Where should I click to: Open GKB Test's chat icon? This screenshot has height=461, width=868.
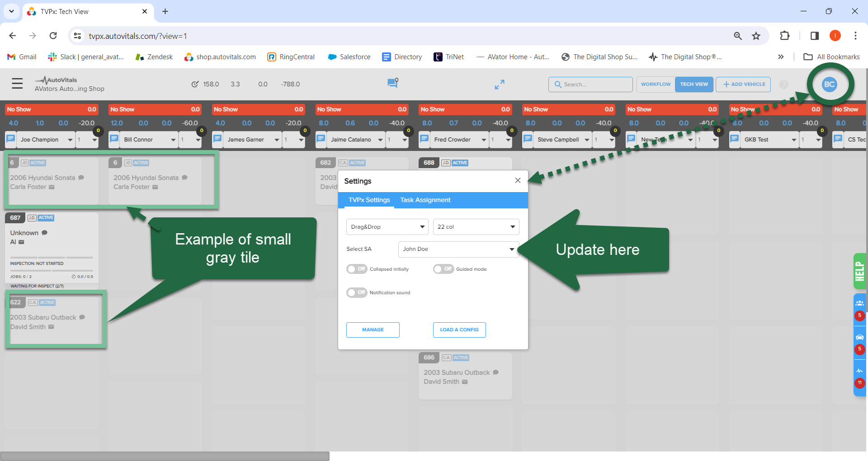point(735,139)
